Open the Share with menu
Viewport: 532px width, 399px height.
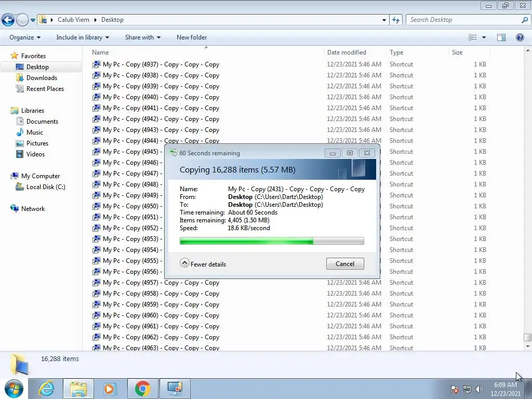142,37
